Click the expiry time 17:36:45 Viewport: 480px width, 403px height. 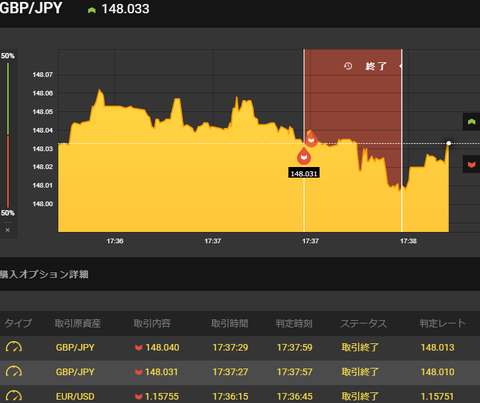(295, 396)
